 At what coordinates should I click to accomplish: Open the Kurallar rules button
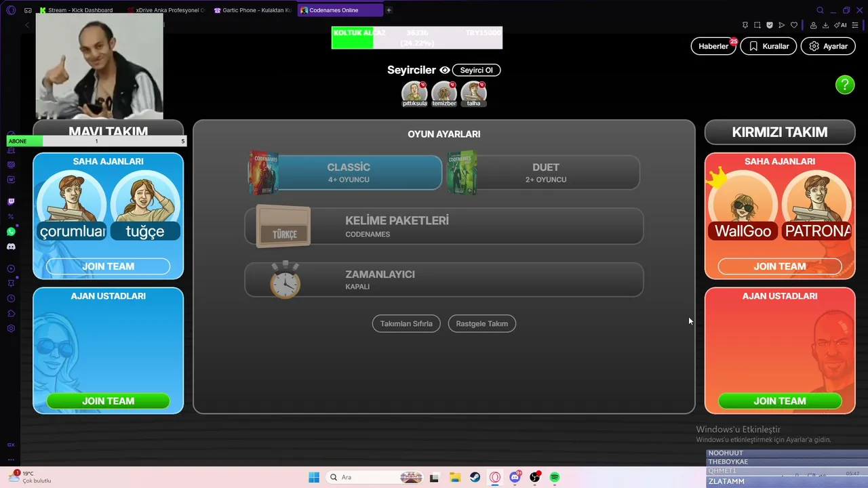click(x=768, y=46)
